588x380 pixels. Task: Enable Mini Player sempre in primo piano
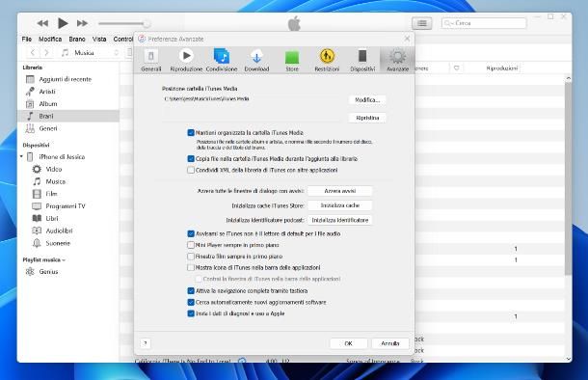point(191,245)
